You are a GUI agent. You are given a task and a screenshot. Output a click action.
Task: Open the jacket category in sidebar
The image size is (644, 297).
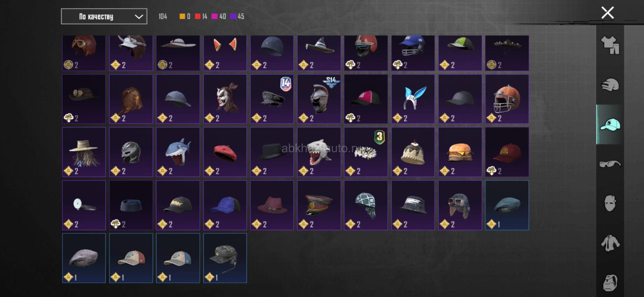[x=610, y=243]
